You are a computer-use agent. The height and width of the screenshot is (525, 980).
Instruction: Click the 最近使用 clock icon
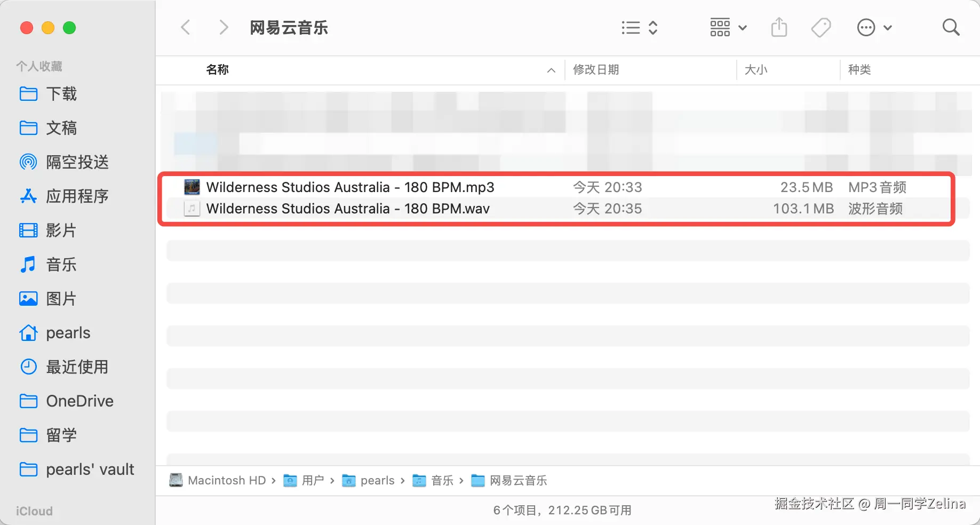coord(28,367)
